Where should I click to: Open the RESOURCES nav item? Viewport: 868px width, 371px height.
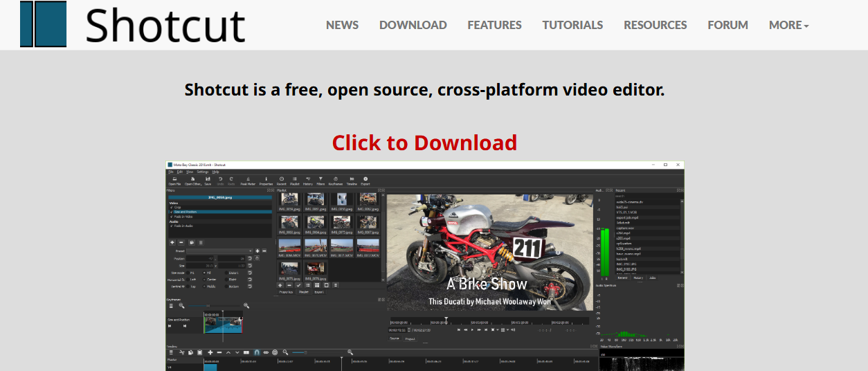[x=655, y=25]
